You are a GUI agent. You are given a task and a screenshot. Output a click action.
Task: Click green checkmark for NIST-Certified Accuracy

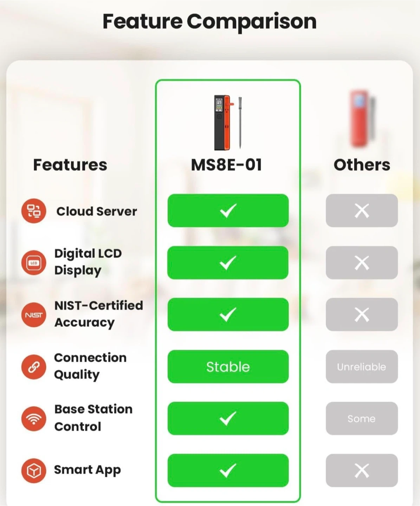click(228, 314)
